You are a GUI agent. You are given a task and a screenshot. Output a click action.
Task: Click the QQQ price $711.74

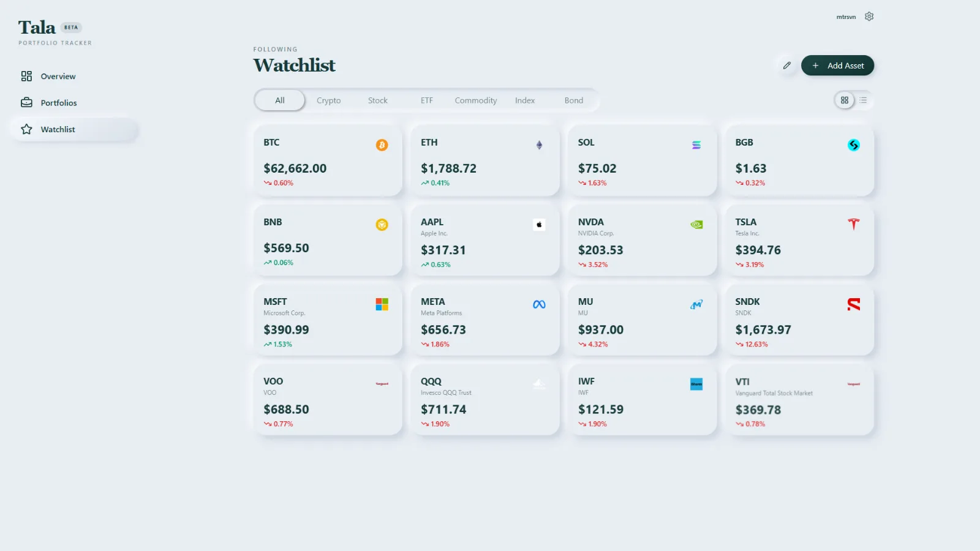click(443, 410)
